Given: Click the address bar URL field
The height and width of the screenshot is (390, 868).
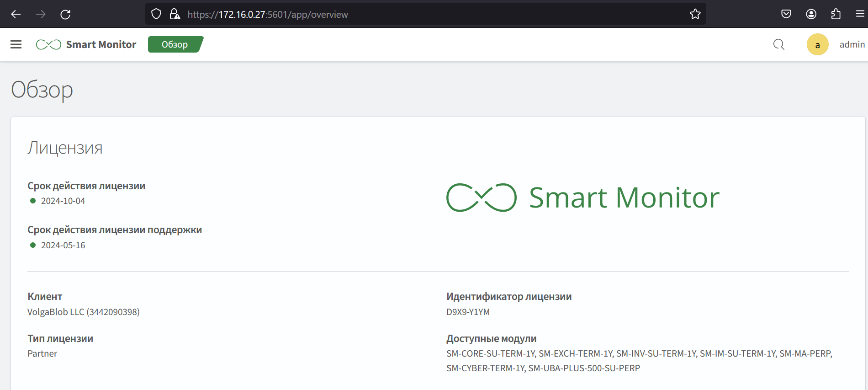Looking at the screenshot, I should coord(411,14).
